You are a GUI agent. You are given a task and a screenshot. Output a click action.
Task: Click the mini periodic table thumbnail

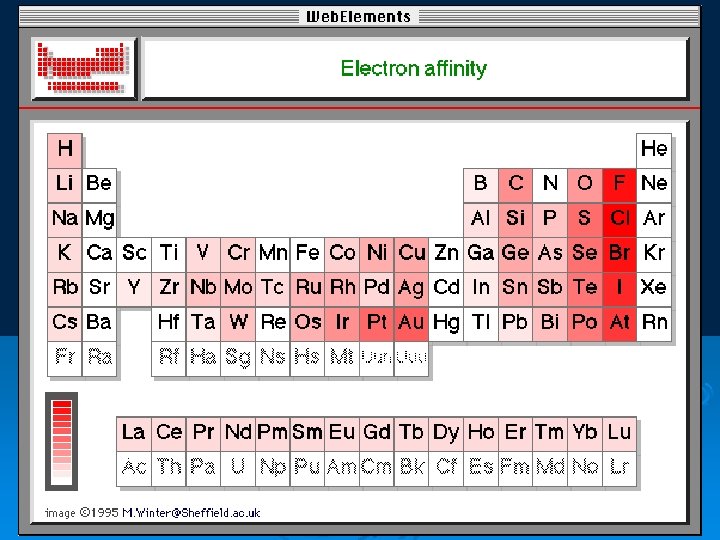pyautogui.click(x=84, y=69)
